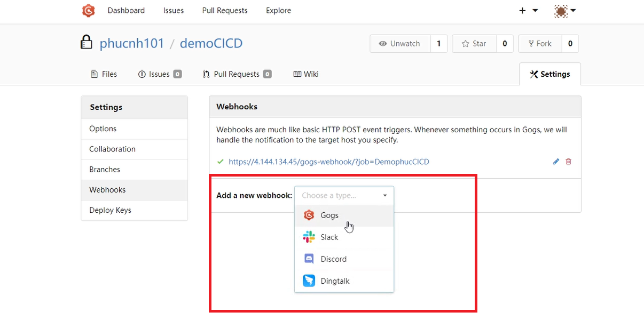Open the gogs-webhook DemophucCICD URL link
Screen dimensions: 644x328
[x=329, y=162]
